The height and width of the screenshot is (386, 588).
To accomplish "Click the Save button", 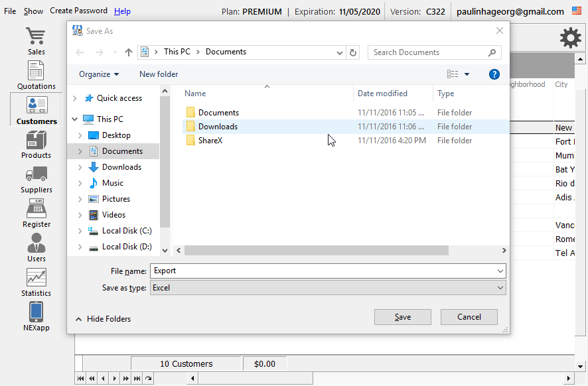I will [x=402, y=317].
